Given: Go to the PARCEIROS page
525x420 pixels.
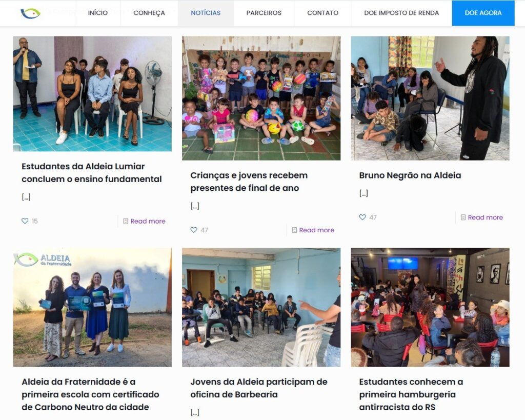Looking at the screenshot, I should (x=264, y=13).
